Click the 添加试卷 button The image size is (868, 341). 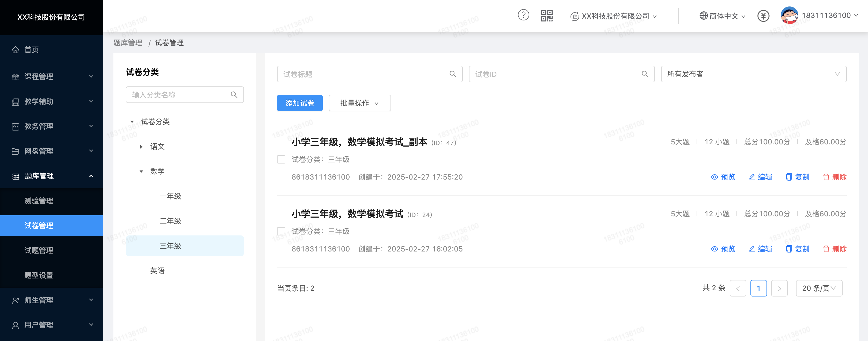pyautogui.click(x=300, y=103)
